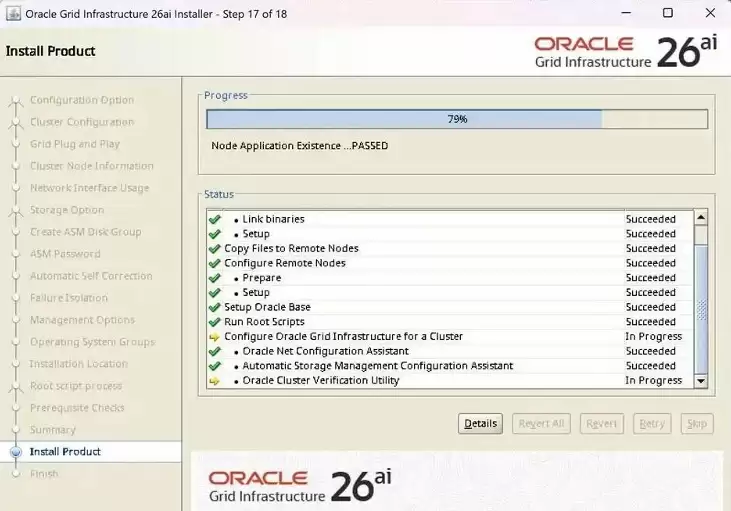Select ASM Password step
Screen dimensions: 731x511
click(65, 254)
